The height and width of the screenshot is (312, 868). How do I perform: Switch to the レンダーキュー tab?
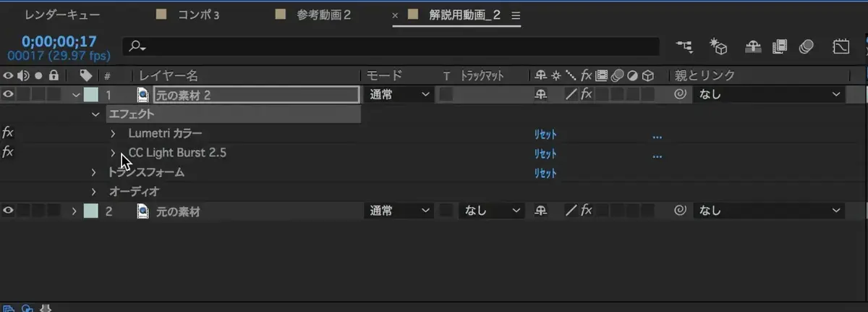click(x=63, y=15)
